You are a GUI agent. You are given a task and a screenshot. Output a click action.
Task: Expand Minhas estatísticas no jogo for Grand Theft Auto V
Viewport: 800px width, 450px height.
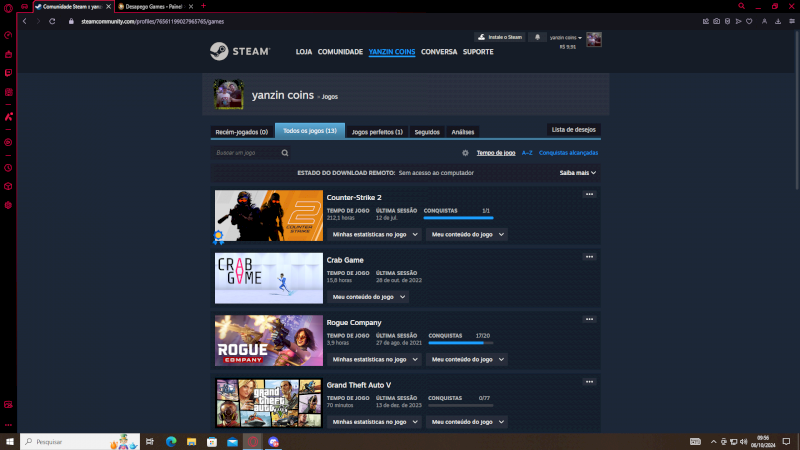(x=374, y=422)
